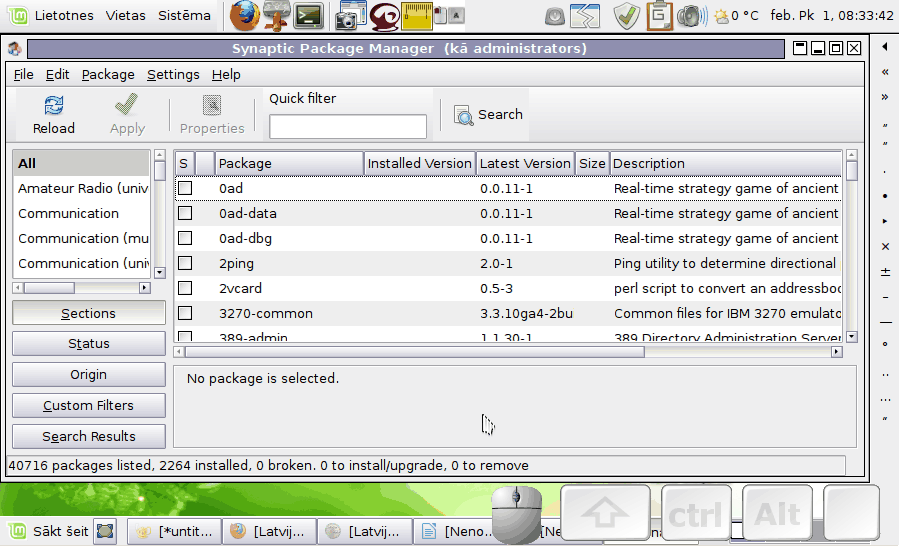The width and height of the screenshot is (899, 546).
Task: Open the terminal launcher icon
Action: point(308,16)
